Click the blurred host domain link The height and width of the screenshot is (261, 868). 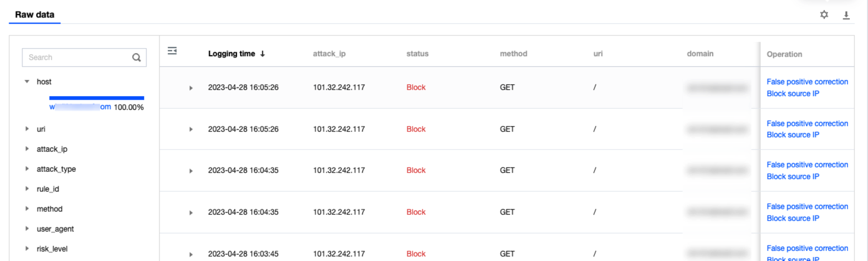point(80,107)
